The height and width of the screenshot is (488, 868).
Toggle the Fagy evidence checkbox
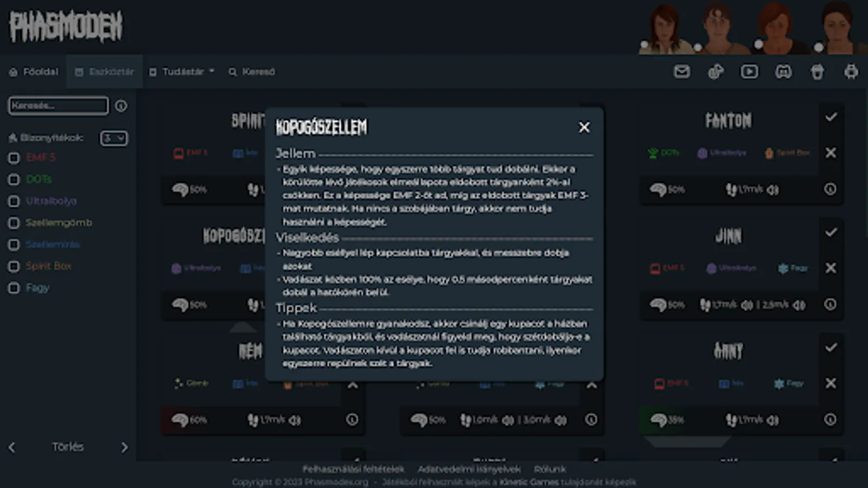14,288
